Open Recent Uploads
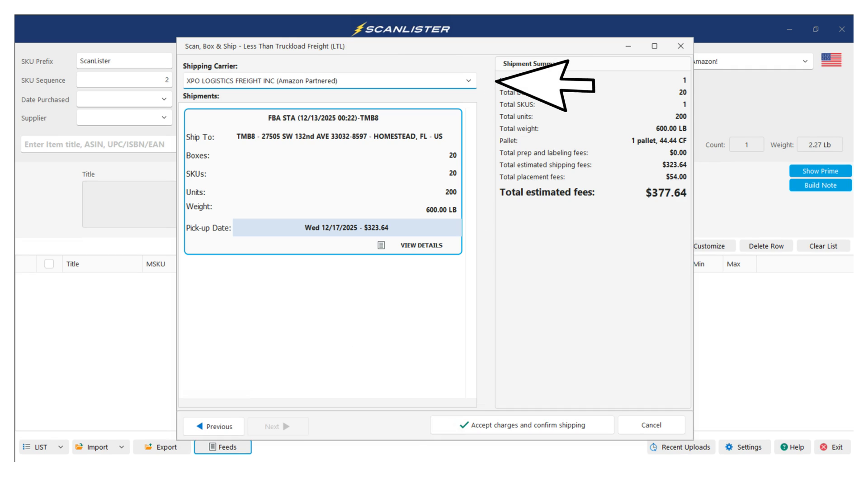Viewport: 868px width, 488px height. 681,447
